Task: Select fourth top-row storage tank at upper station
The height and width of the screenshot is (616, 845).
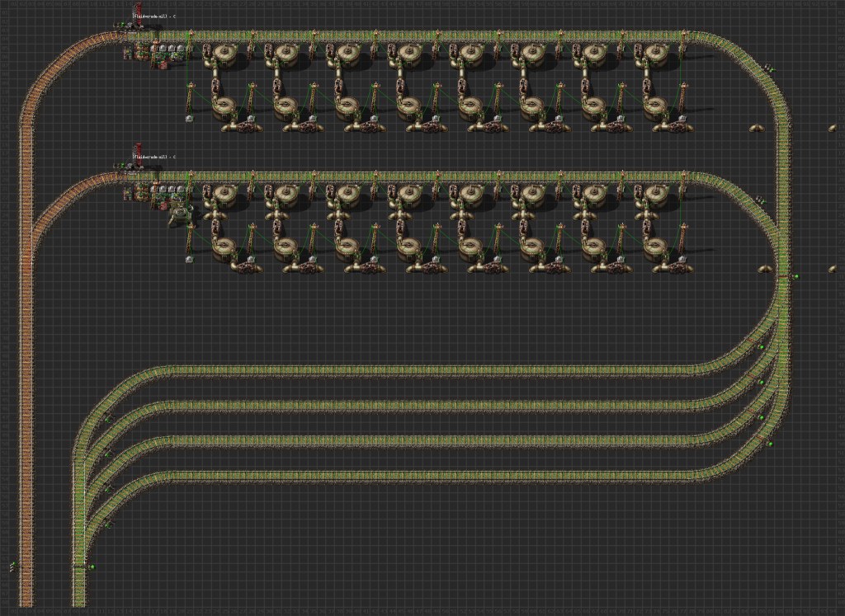Action: (409, 56)
